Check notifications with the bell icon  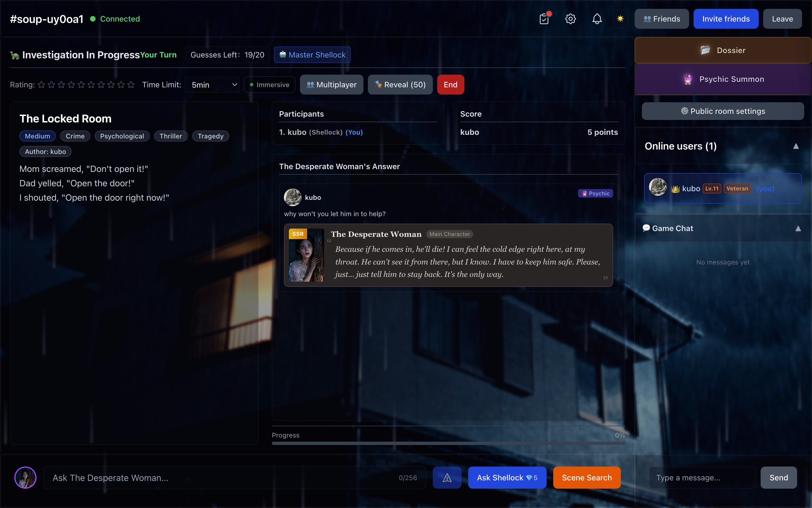coord(597,19)
